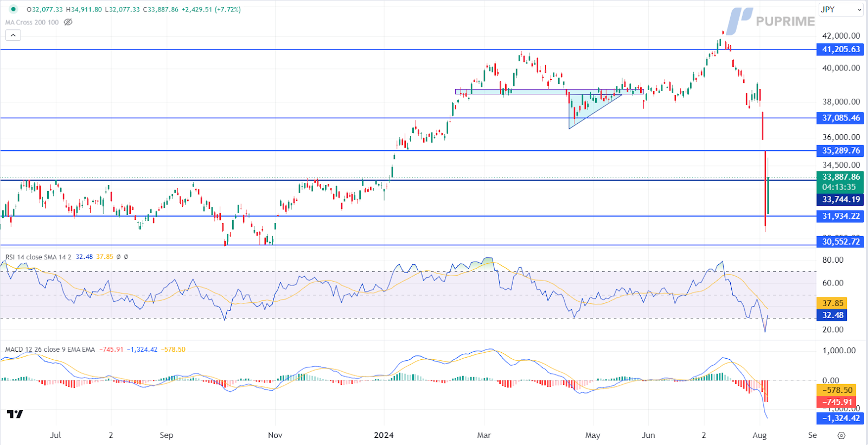This screenshot has width=868, height=445.
Task: Click the Sep date on time axis
Action: tap(167, 435)
